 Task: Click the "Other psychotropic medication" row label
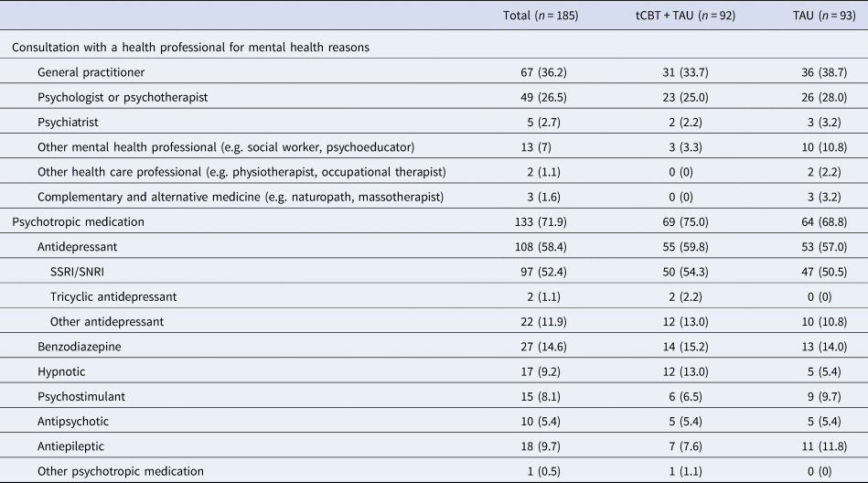(x=120, y=471)
